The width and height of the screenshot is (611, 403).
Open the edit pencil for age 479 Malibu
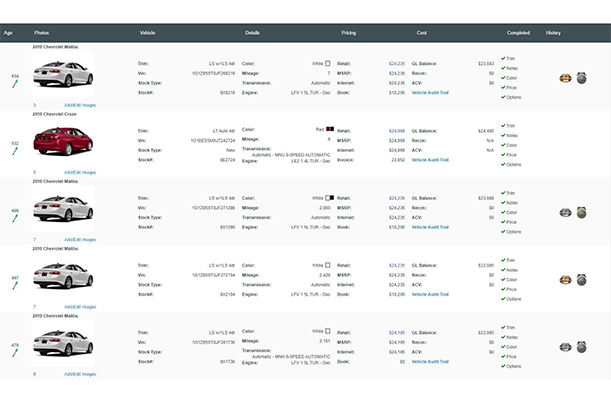[x=14, y=354]
